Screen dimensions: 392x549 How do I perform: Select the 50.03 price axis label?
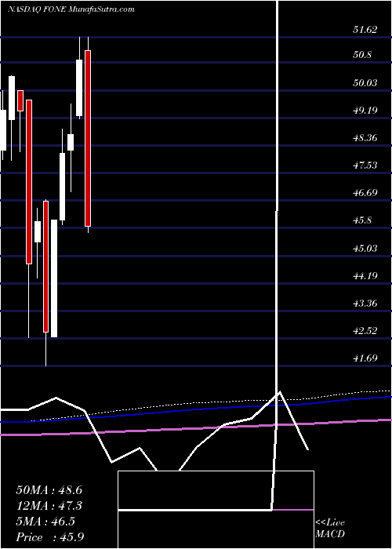click(365, 83)
